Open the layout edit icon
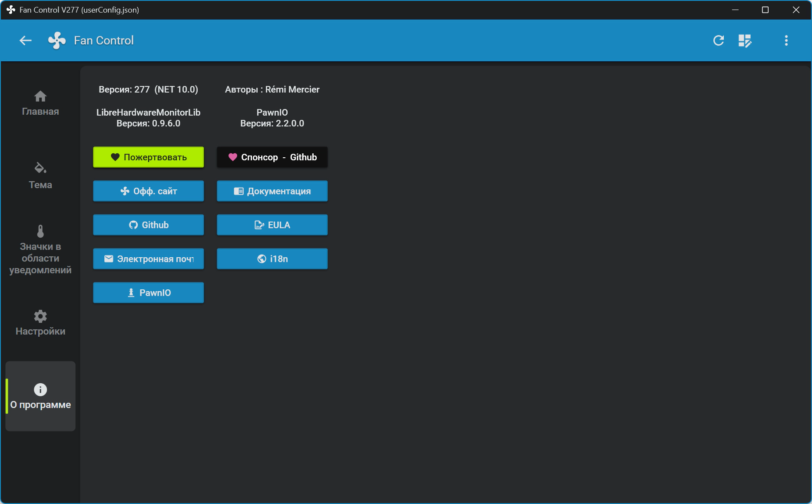The width and height of the screenshot is (812, 504). pyautogui.click(x=745, y=41)
